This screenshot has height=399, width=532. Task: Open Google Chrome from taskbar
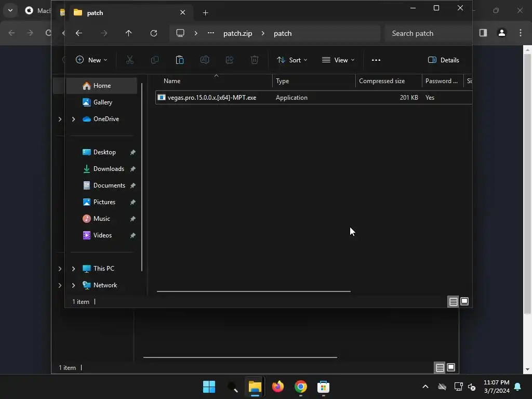pyautogui.click(x=301, y=387)
